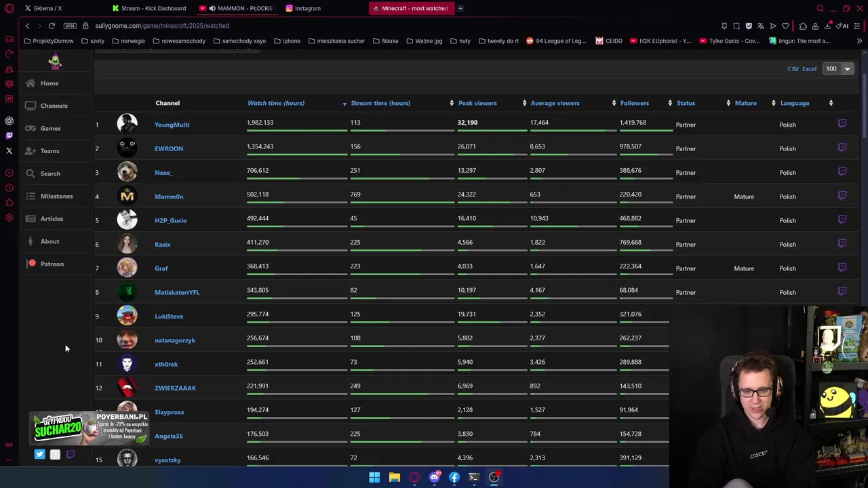Sort by Followers column arrow
This screenshot has height=488, width=868.
(x=670, y=103)
